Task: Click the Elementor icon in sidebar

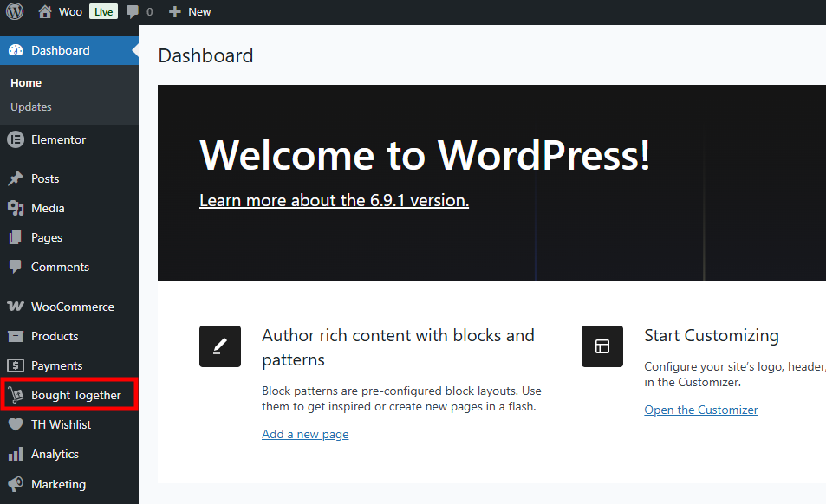Action: (x=16, y=139)
